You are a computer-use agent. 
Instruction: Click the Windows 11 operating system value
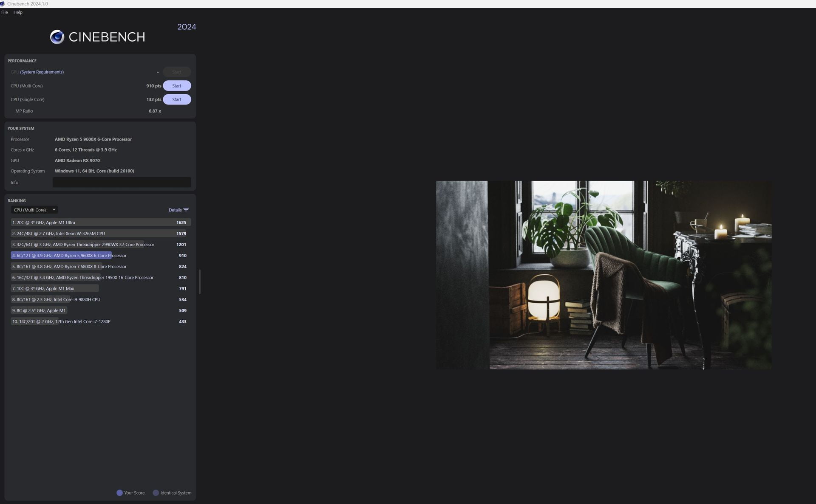pos(94,171)
